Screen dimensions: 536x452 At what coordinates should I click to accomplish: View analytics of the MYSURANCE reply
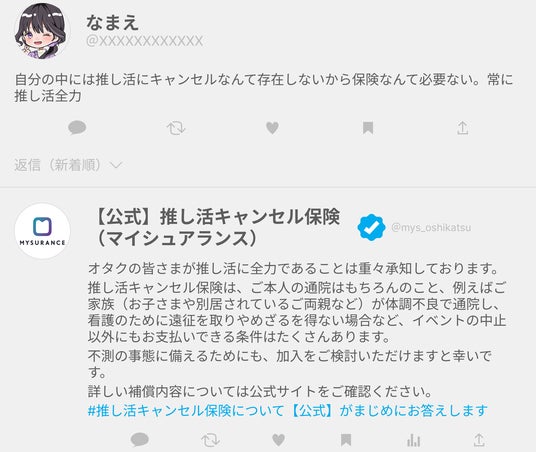[413, 440]
